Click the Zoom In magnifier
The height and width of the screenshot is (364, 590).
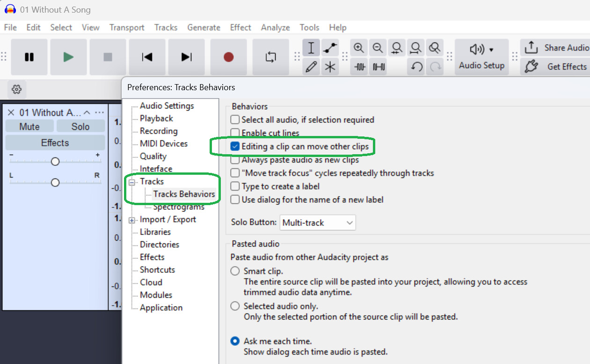pos(359,48)
